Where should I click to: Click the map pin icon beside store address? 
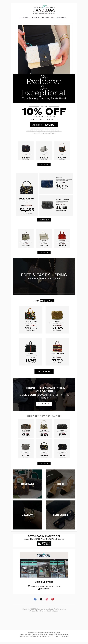tap(29, 586)
